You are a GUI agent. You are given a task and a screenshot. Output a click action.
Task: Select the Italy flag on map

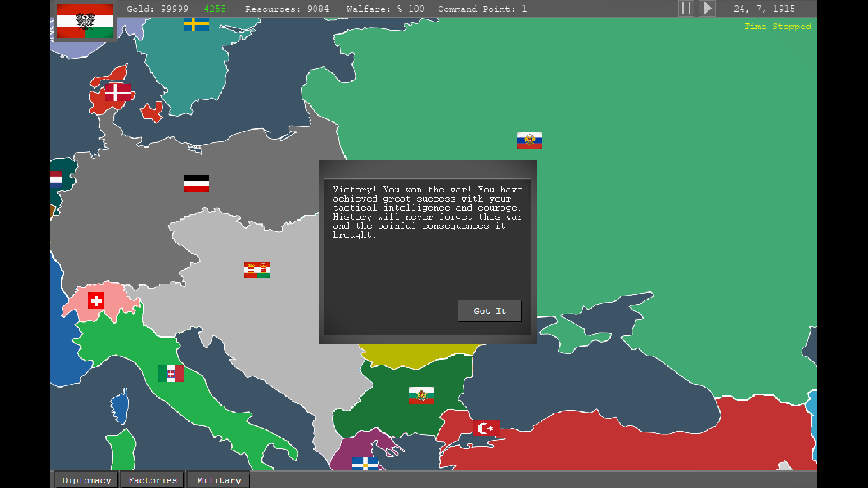tap(170, 373)
